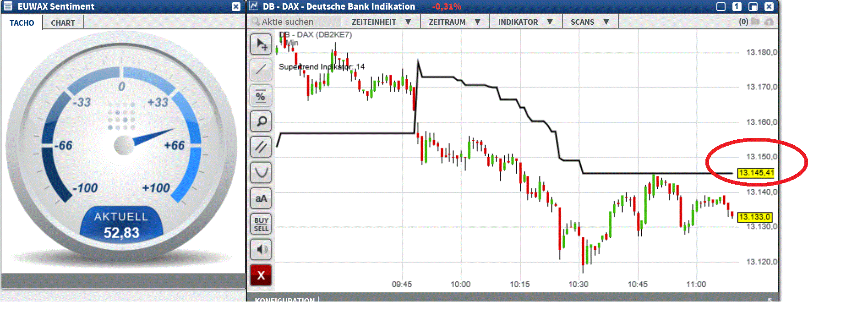Click the yellow 13.145,41 price label
Viewport: 868px width, 329px height.
(x=756, y=173)
